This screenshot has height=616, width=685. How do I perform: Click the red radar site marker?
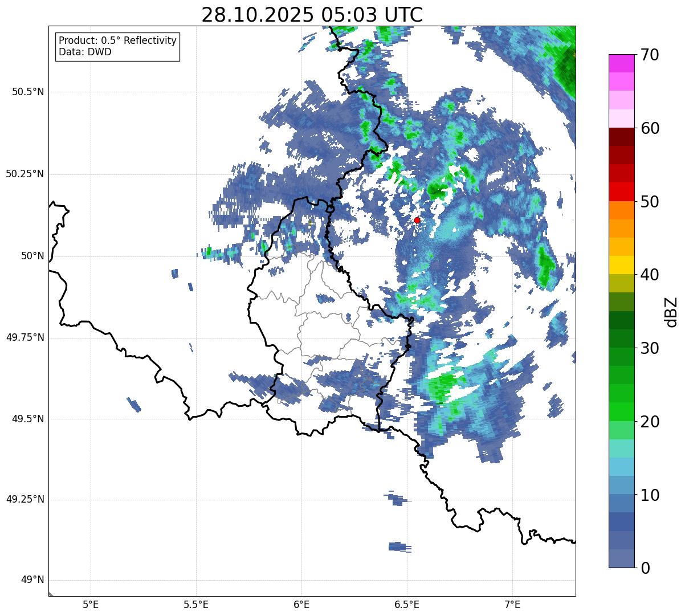[x=417, y=220]
